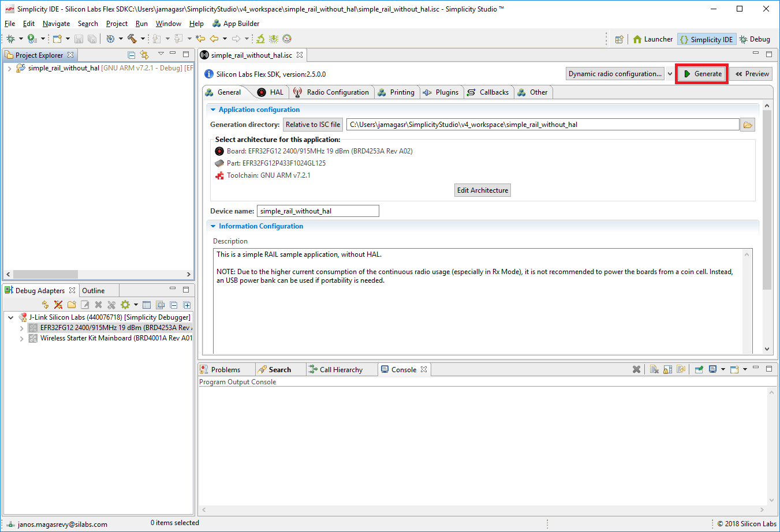
Task: Toggle the Relative to ISC file button
Action: [x=312, y=125]
